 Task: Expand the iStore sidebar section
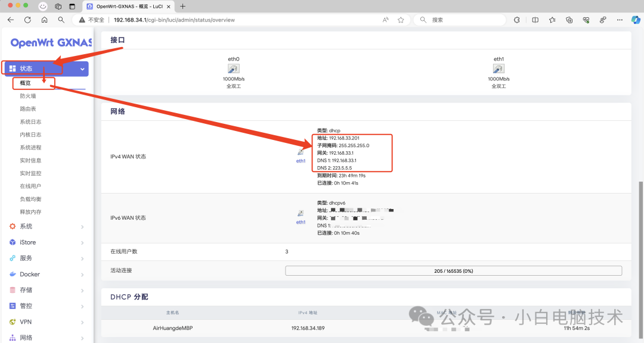pyautogui.click(x=45, y=242)
